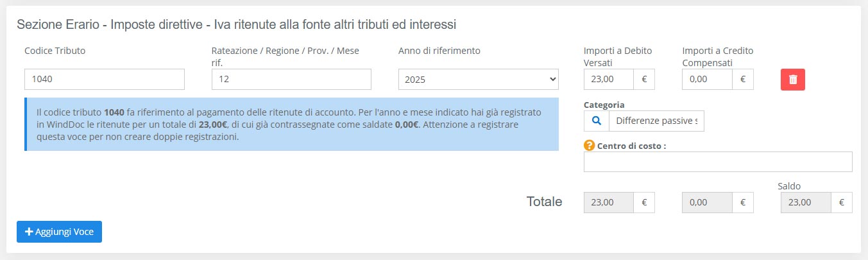This screenshot has width=868, height=260.
Task: Click the Totale credit amount field
Action: click(707, 202)
